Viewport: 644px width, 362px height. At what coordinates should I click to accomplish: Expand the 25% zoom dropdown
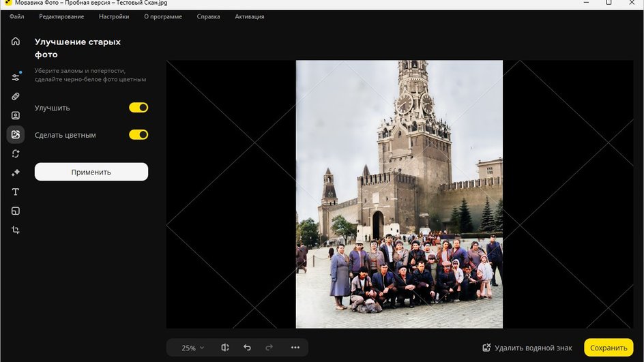(x=192, y=348)
